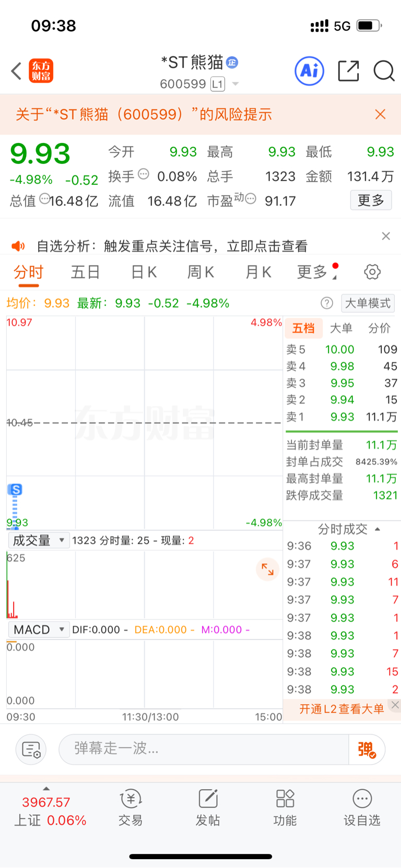The image size is (401, 868).
Task: Tap the info icon next to 换手
Action: tap(144, 174)
